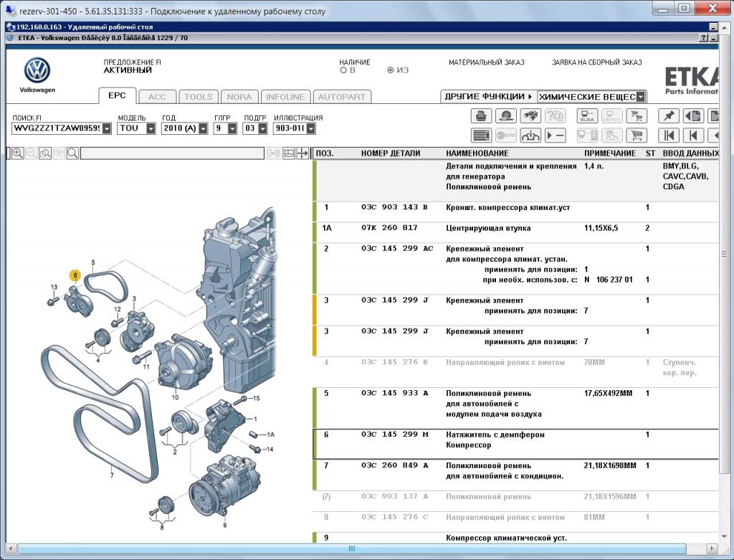Viewport: 734px width, 560px height.
Task: Click the horizontal scrollbar thumb
Action: pos(351,549)
